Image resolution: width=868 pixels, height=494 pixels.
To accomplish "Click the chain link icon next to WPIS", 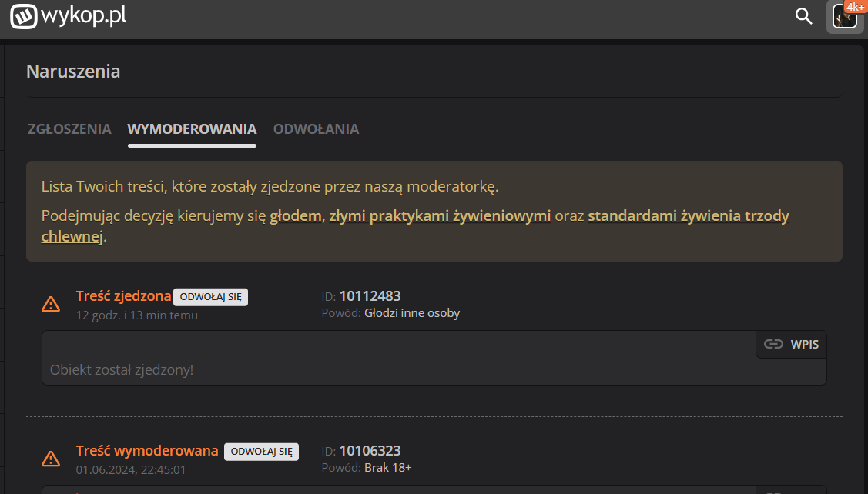I will click(x=773, y=344).
